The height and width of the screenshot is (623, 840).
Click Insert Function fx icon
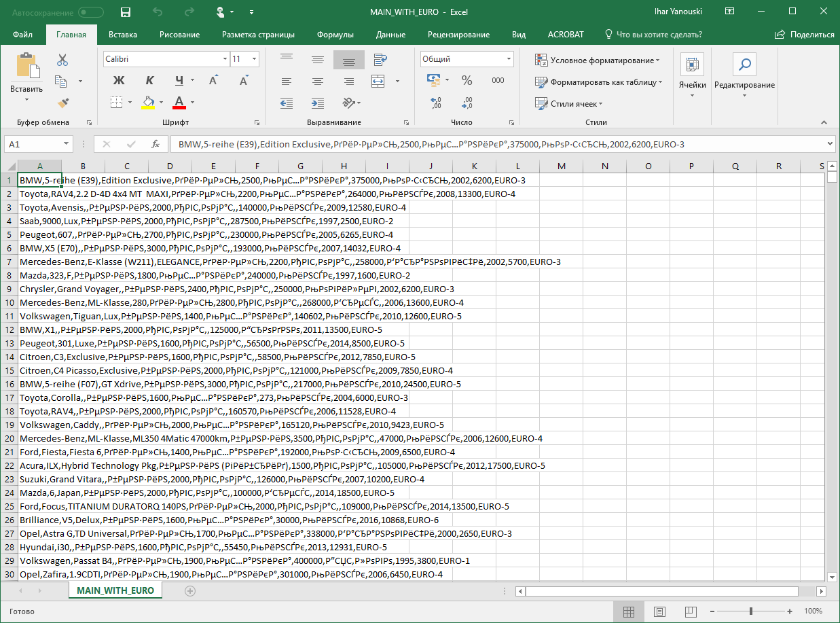(x=156, y=144)
